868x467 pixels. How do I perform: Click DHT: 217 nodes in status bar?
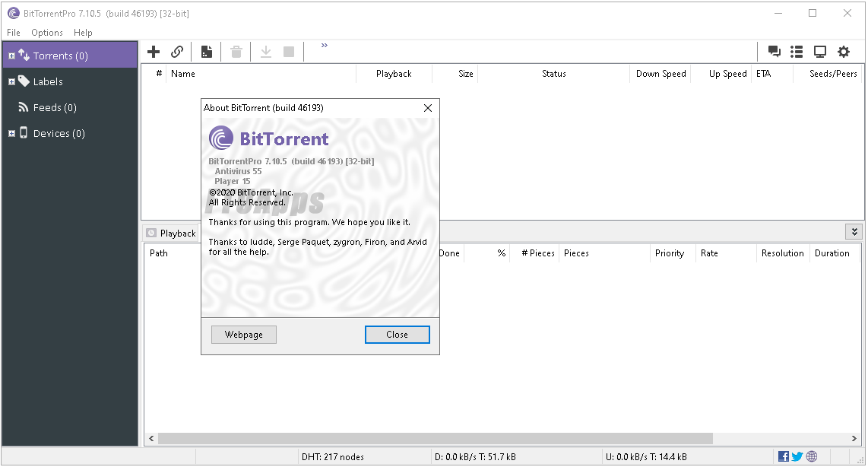[x=333, y=457]
